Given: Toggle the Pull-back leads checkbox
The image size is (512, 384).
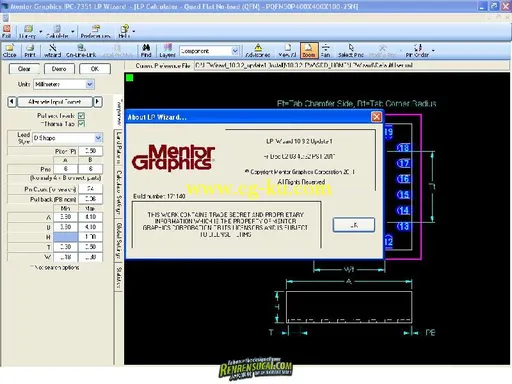Looking at the screenshot, I should coord(81,115).
